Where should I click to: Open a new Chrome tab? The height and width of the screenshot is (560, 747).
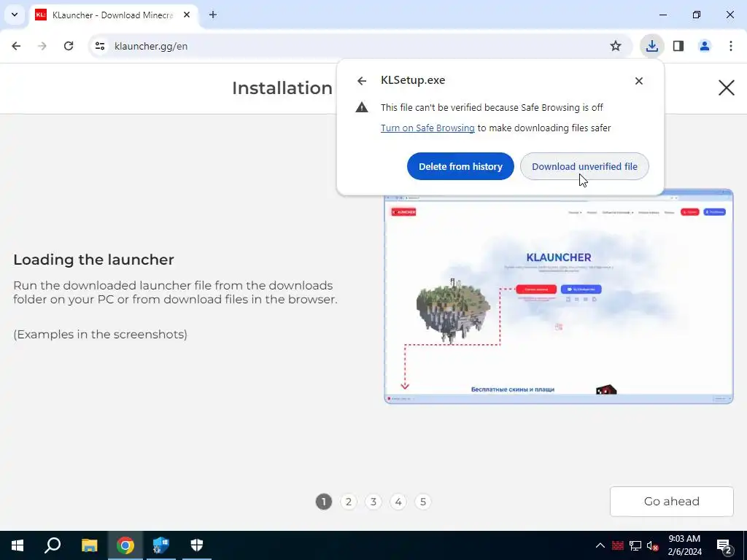(x=213, y=15)
